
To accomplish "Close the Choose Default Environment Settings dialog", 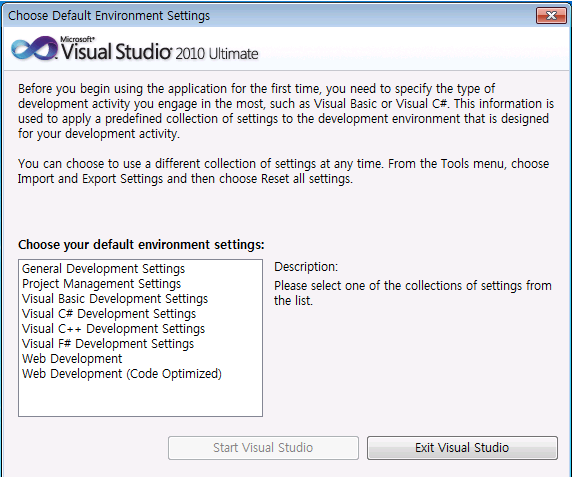I will pyautogui.click(x=551, y=16).
